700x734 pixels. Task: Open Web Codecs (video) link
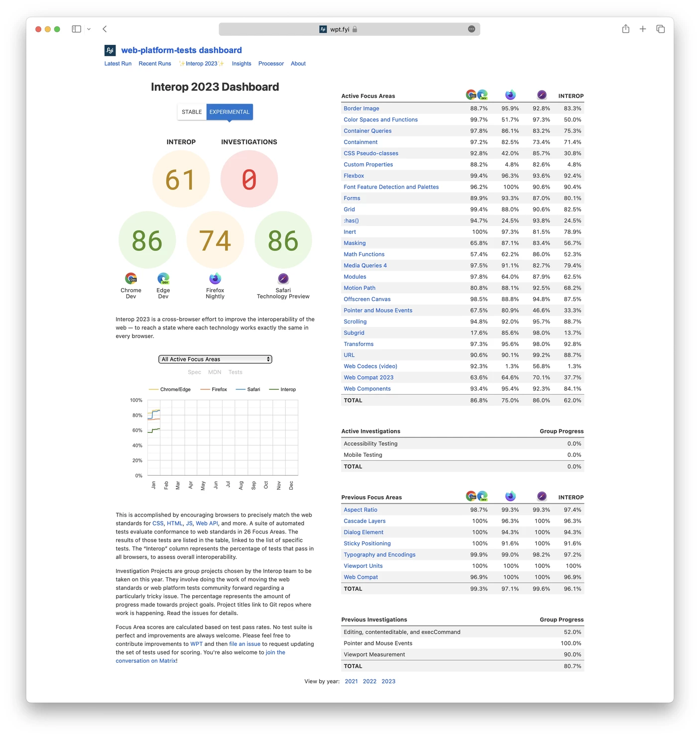370,366
